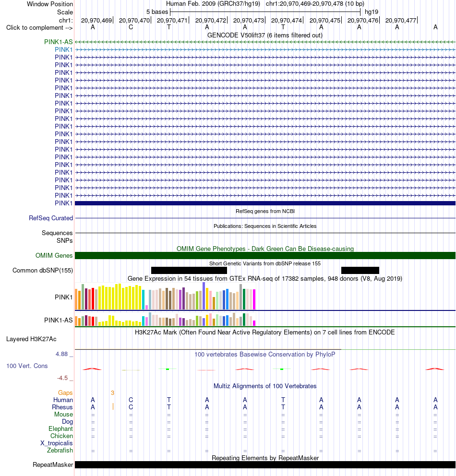This screenshot has height=476, width=456.
Task: Click the 'Mouse' species label
Action: point(63,415)
